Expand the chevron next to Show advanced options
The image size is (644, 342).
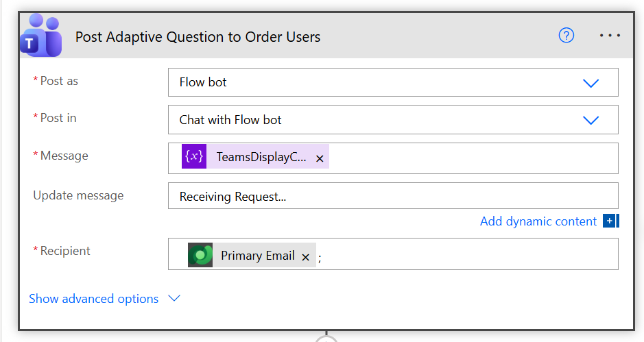coord(174,299)
